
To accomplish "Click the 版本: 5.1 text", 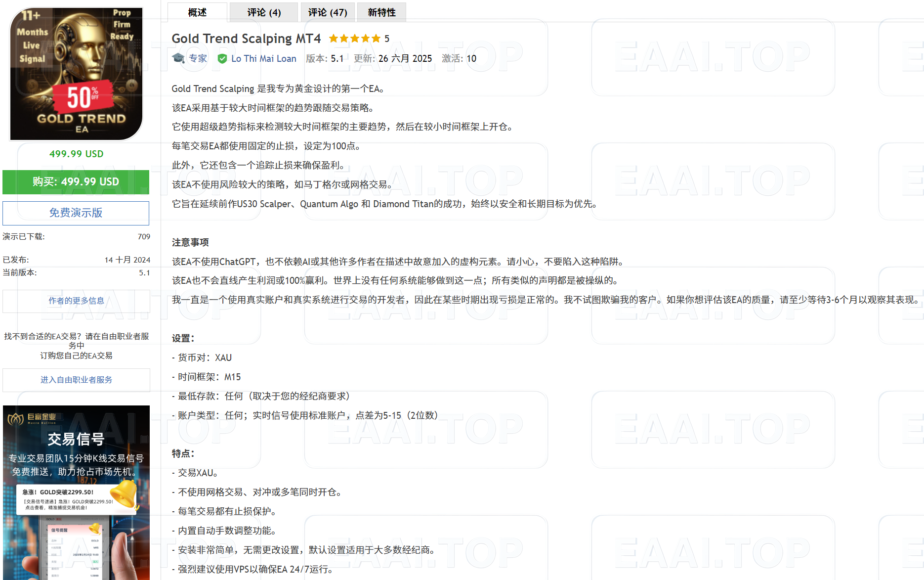I will (x=325, y=58).
